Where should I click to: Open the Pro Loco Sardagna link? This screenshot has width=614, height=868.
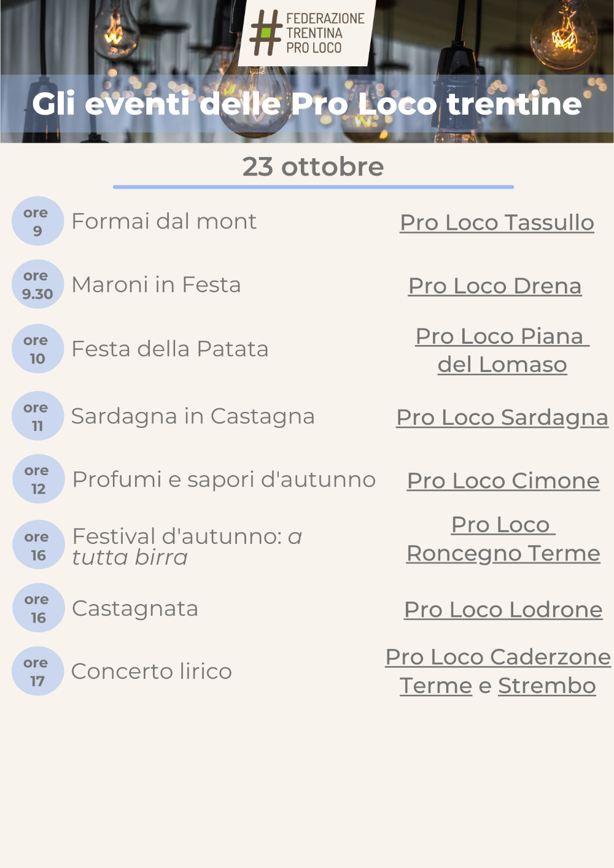502,417
